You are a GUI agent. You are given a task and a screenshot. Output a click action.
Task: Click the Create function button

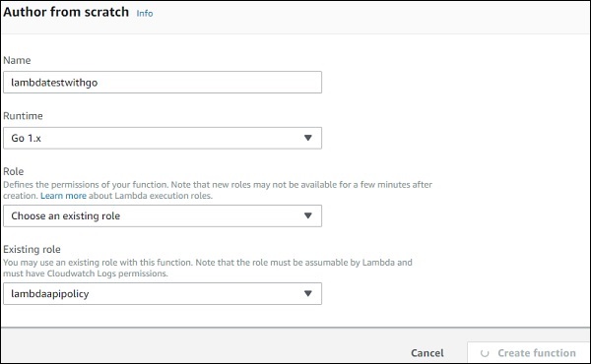click(x=528, y=353)
